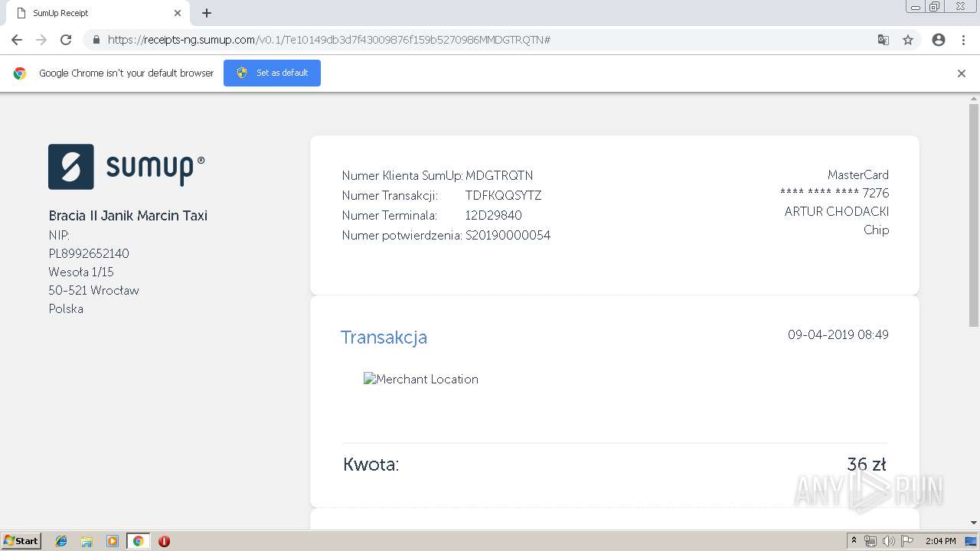Click 50-521 Wrocław text
The height and width of the screenshot is (551, 980).
tap(93, 290)
